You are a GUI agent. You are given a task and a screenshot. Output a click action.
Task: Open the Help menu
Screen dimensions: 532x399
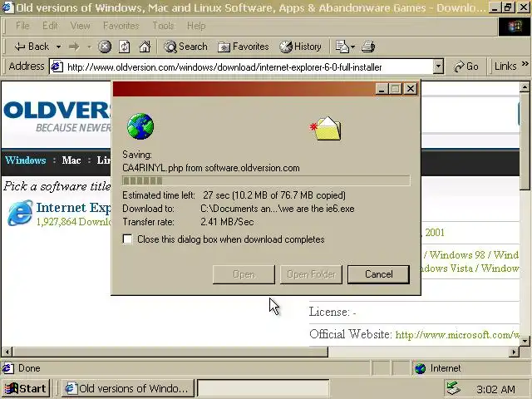[196, 26]
